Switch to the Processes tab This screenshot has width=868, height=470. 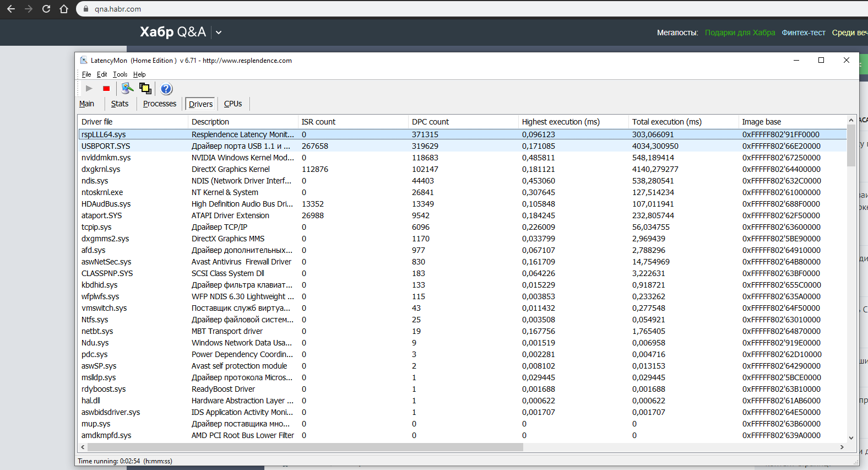pos(160,104)
